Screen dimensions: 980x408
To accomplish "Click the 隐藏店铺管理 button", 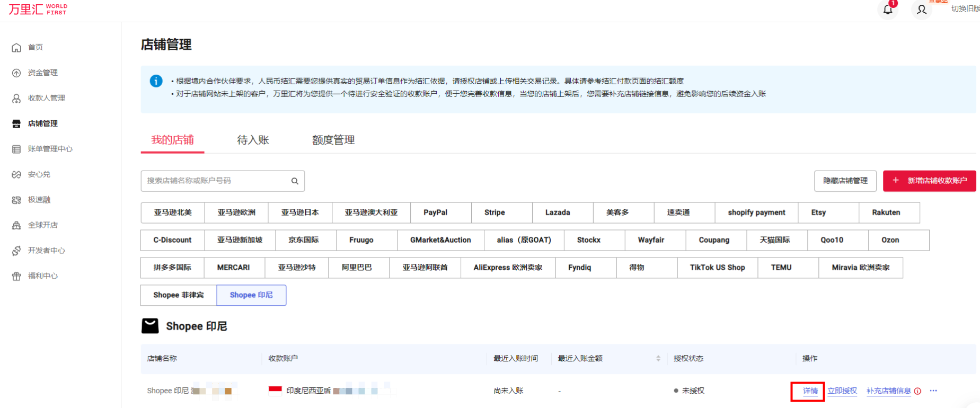I will coord(845,181).
